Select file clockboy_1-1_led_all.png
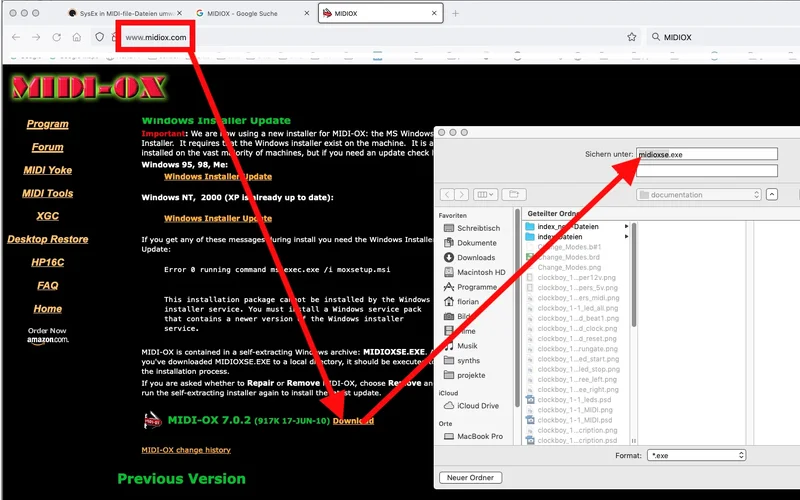 coord(577,308)
